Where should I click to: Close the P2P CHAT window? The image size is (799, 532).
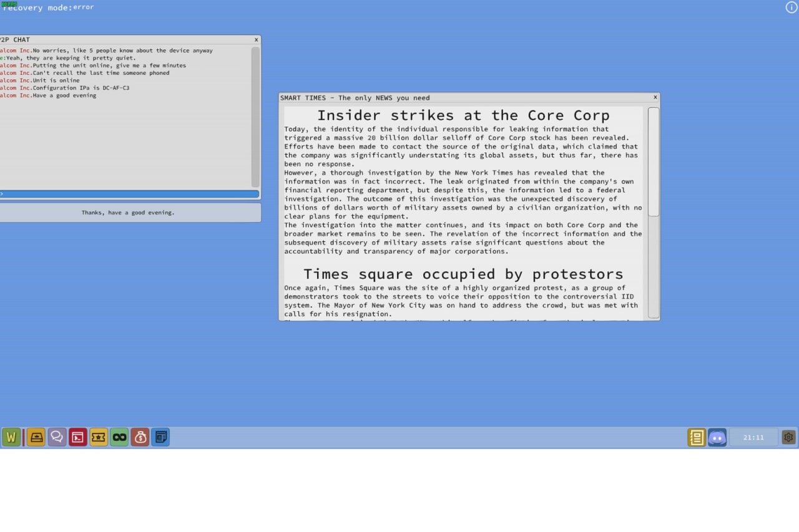point(256,40)
